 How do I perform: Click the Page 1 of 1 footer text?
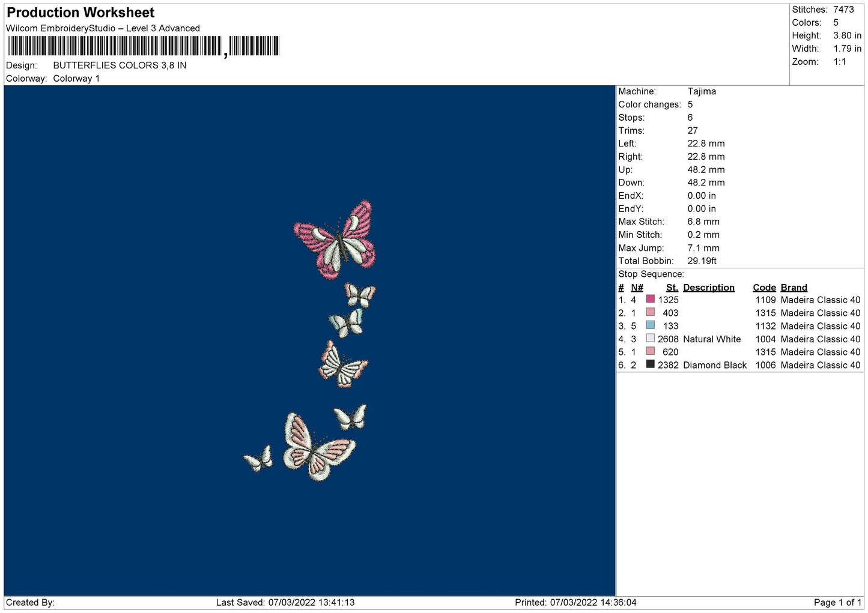point(837,602)
